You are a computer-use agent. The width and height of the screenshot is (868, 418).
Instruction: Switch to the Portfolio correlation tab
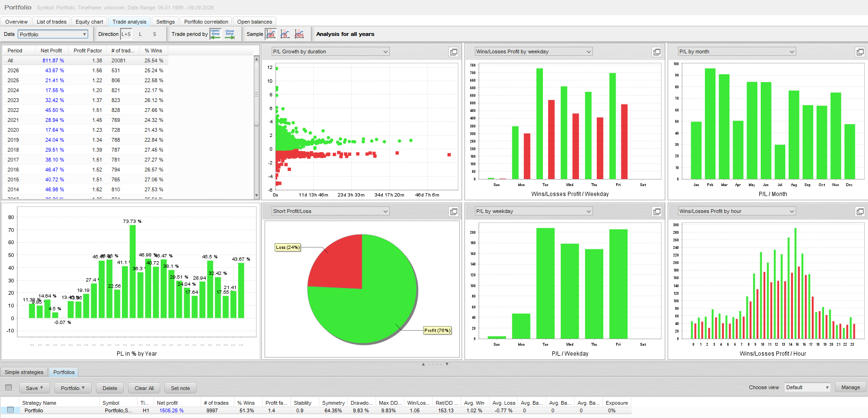206,22
